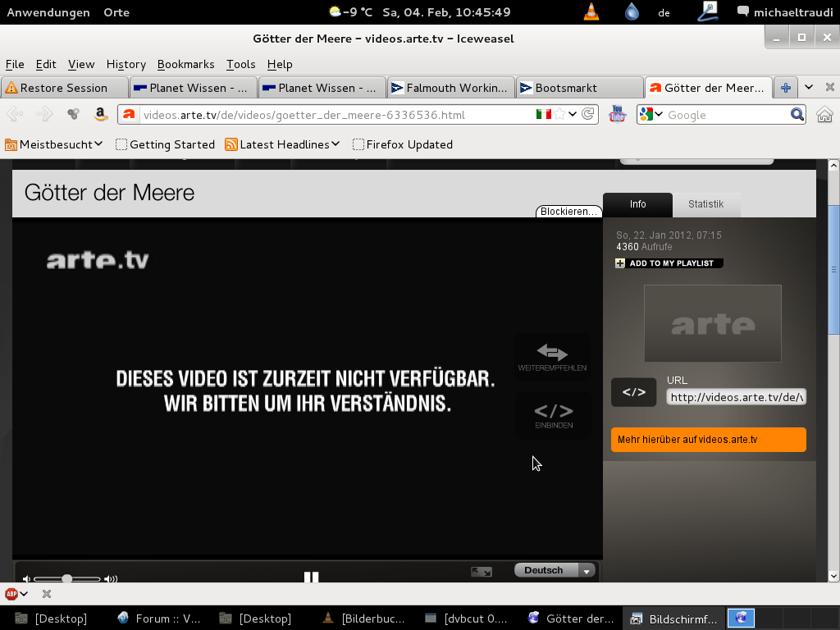
Task: Switch to the Bootsmarkt tab
Action: 580,87
